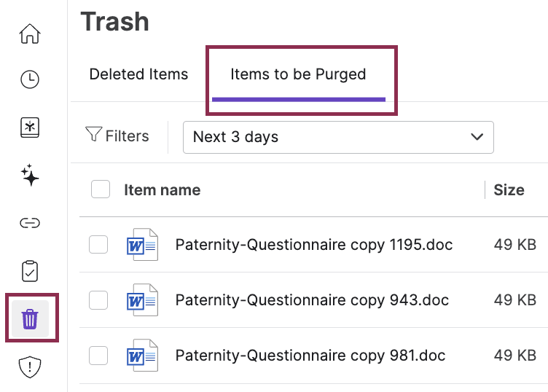Click the Word icon for copy 981.doc

[142, 356]
